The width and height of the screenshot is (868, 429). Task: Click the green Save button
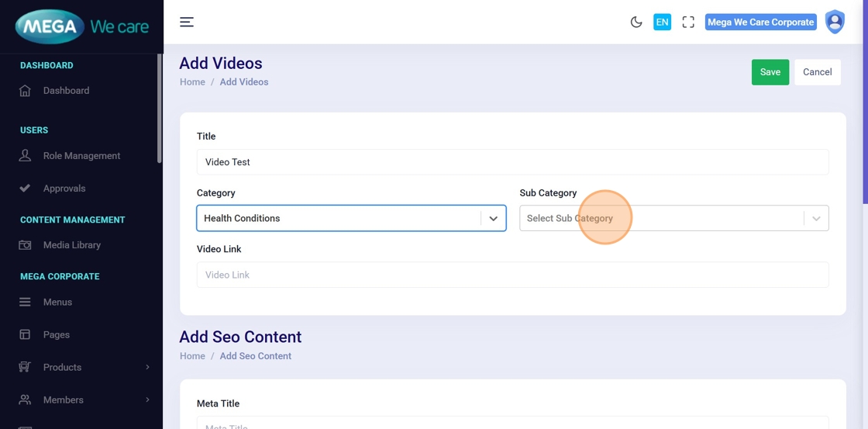click(770, 72)
